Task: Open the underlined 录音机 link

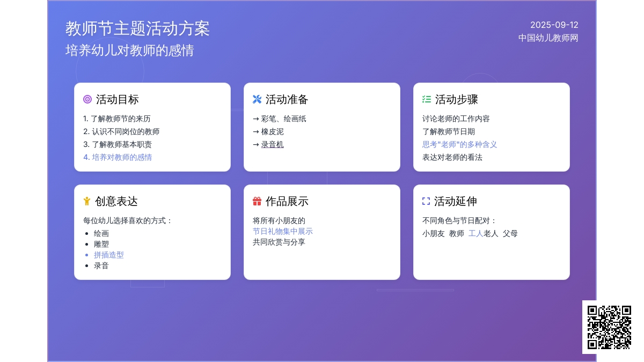Action: pos(272,144)
